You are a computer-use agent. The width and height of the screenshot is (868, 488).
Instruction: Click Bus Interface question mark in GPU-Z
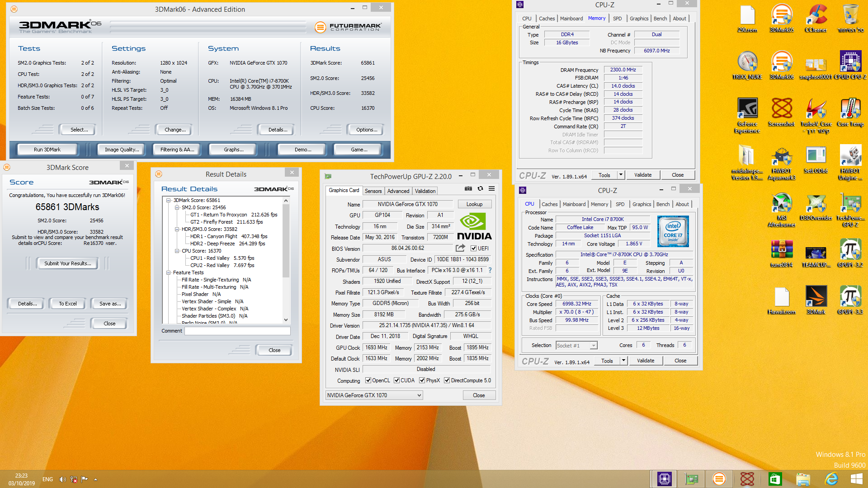click(490, 270)
